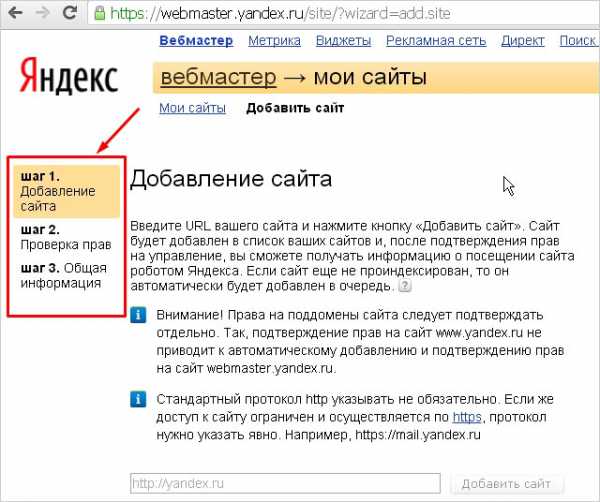Open the Метрика service link

tap(275, 41)
